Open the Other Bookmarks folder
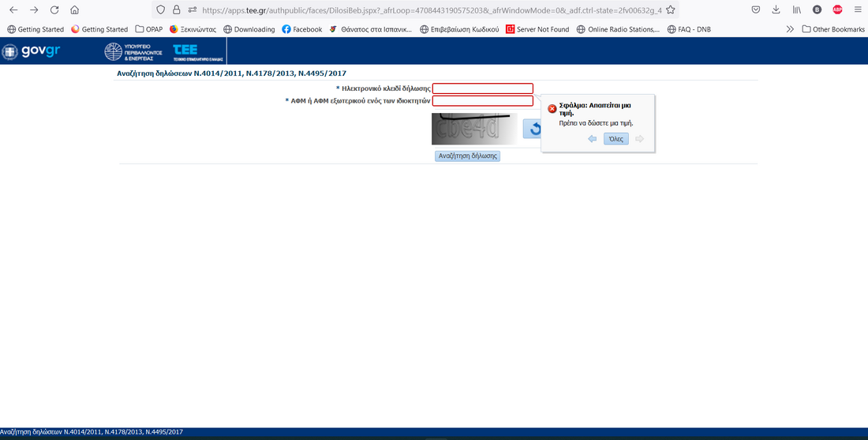Screen dimensions: 868x440 [x=833, y=29]
